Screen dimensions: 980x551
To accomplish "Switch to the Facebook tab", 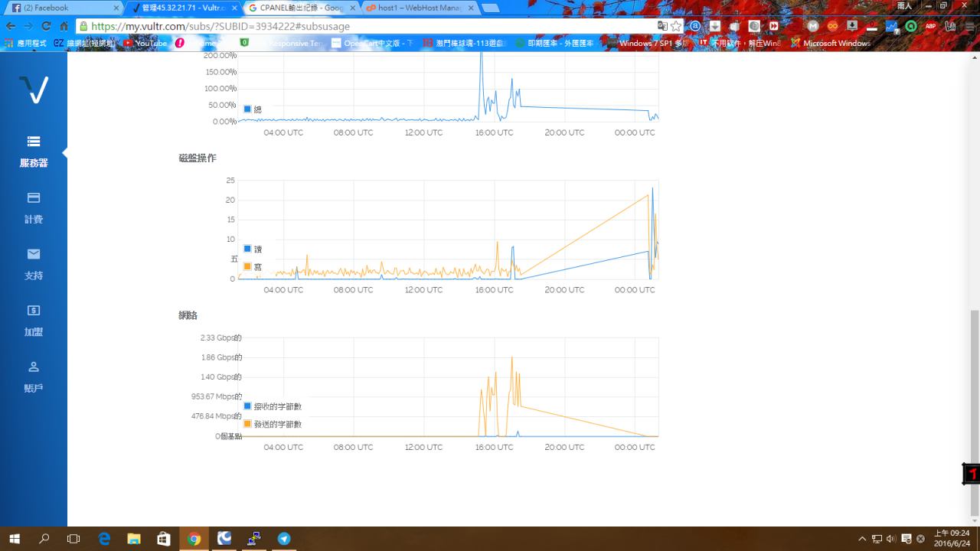I will pyautogui.click(x=62, y=8).
